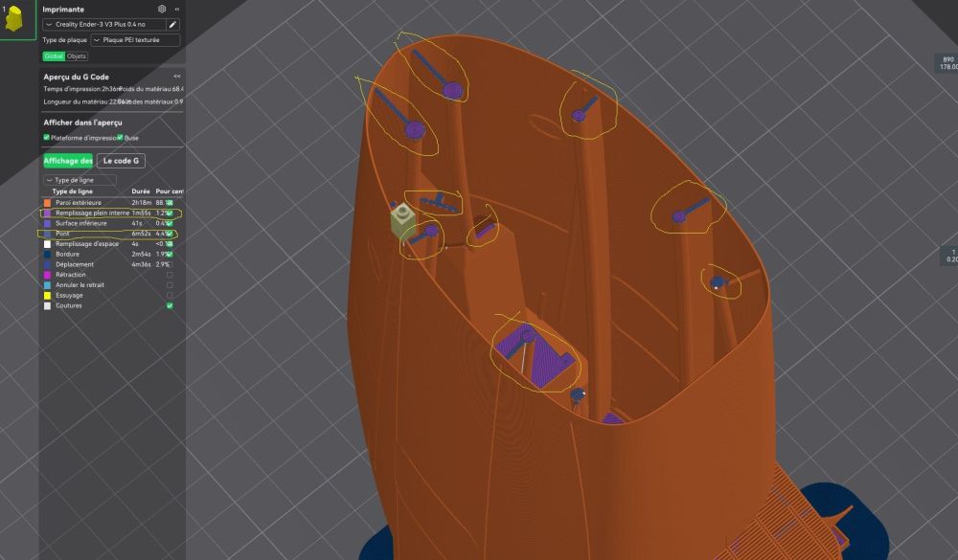
Task: Open the Creality Ender-3 V3 Plus printer dropdown
Action: tap(104, 25)
